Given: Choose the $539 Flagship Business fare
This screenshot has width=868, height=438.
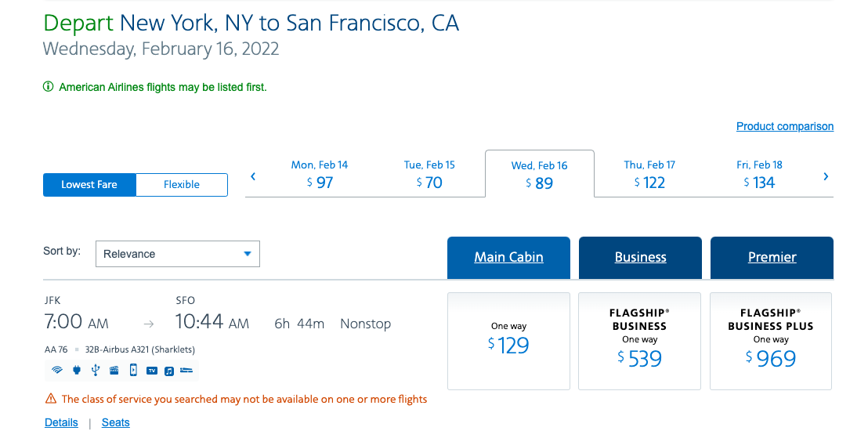Looking at the screenshot, I should click(x=640, y=341).
